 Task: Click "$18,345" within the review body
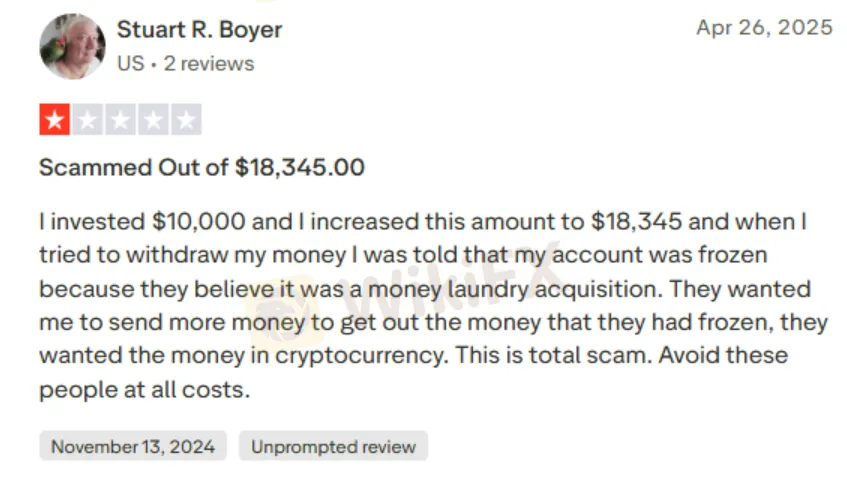pyautogui.click(x=635, y=221)
